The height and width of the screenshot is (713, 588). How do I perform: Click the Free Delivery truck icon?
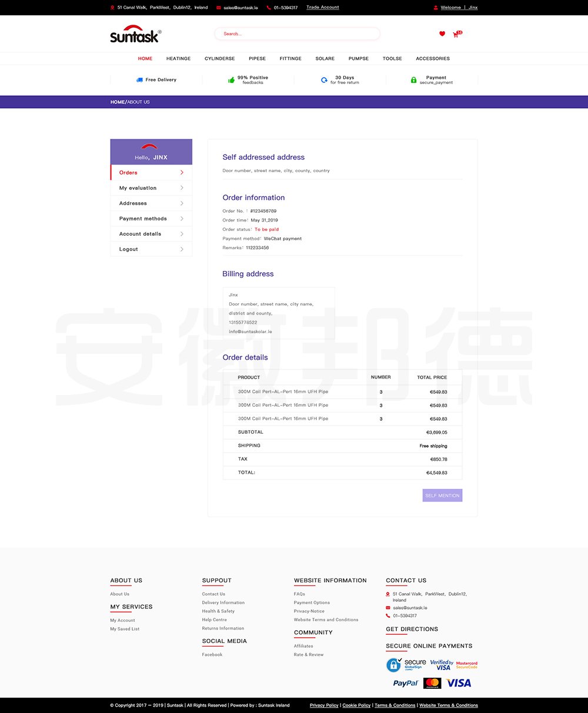(139, 80)
